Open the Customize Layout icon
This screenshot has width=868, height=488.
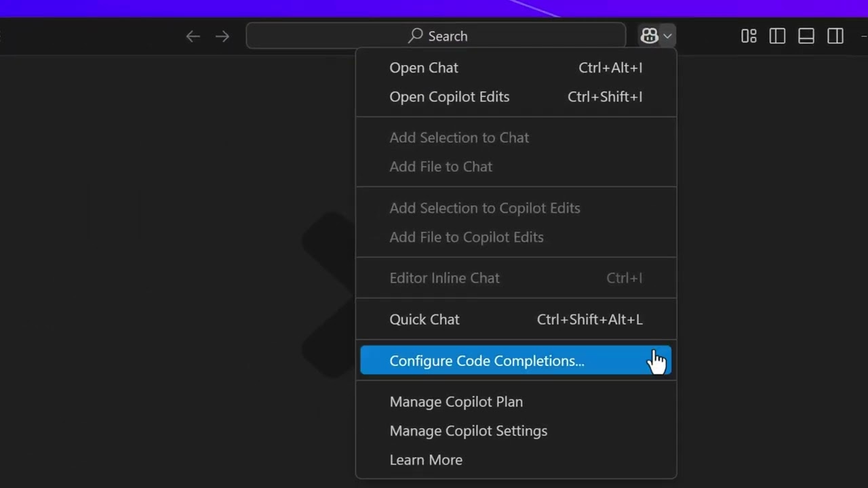[749, 37]
